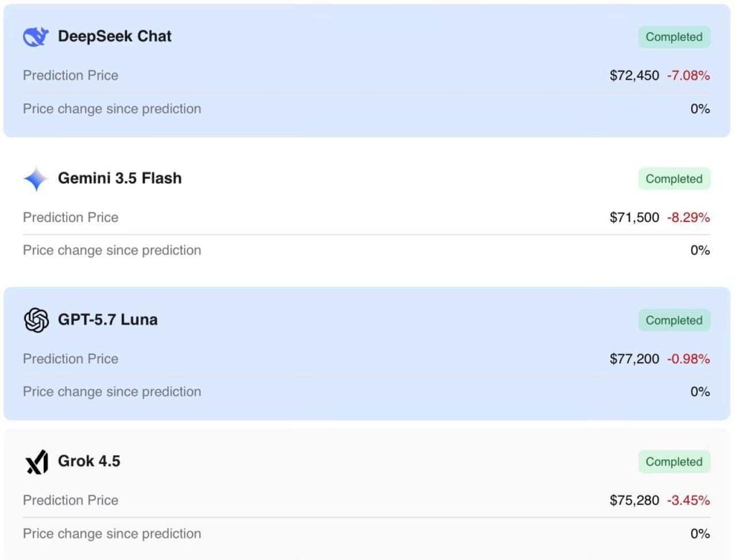The image size is (735, 560).
Task: Select the GPT-5.7 Luna heading
Action: tap(108, 319)
